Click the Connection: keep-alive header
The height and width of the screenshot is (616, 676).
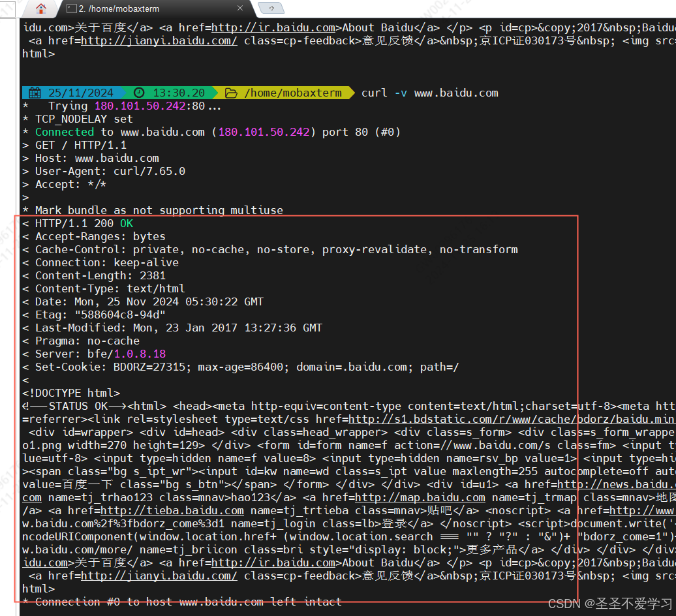coord(106,262)
